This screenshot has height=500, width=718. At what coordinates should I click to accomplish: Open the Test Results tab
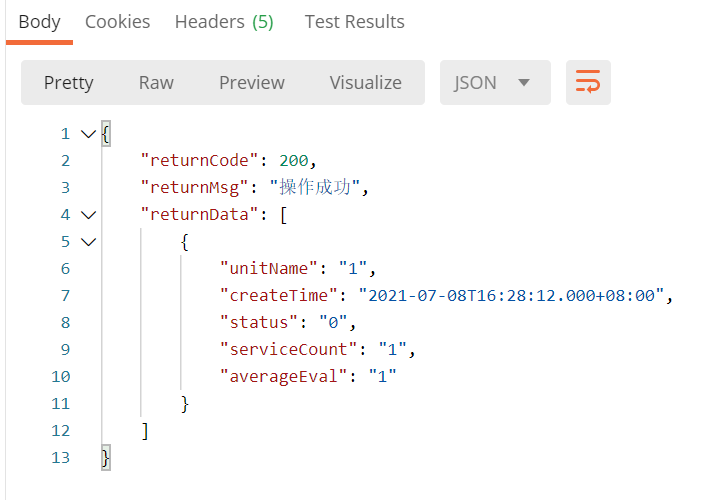355,22
